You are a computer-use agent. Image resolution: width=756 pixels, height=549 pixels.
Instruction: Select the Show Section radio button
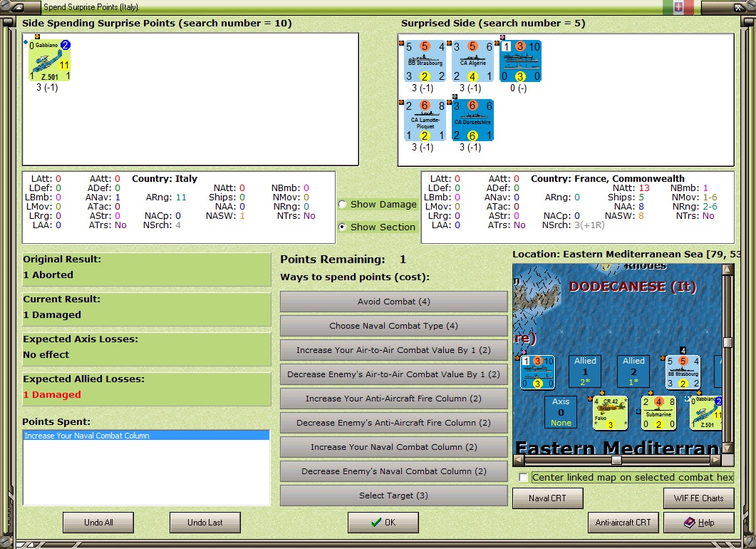pyautogui.click(x=342, y=227)
